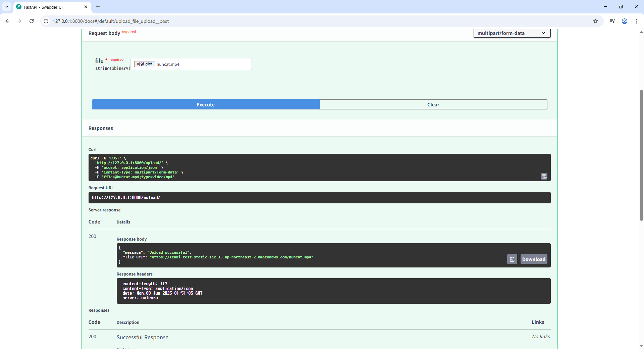Click Request body heading

(104, 33)
